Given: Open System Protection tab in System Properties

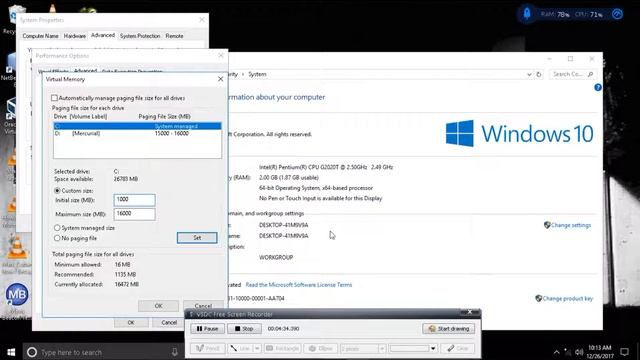Looking at the screenshot, I should click(x=140, y=36).
